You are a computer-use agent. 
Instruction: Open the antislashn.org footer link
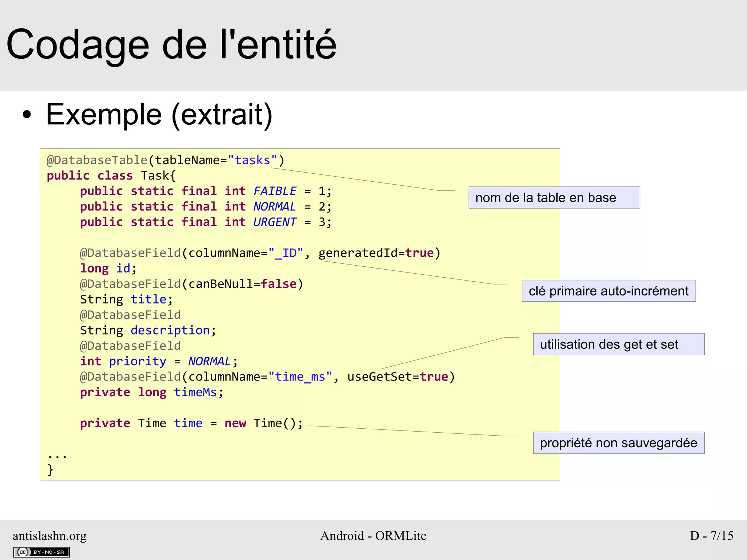[x=50, y=536]
